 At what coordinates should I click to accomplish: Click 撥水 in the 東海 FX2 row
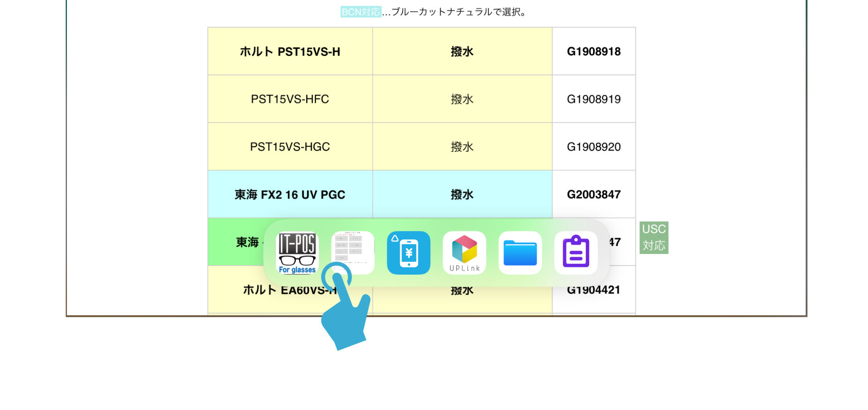[462, 194]
